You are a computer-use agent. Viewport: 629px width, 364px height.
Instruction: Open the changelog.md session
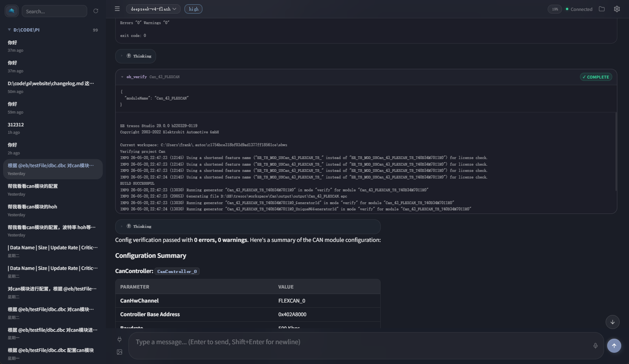[53, 87]
